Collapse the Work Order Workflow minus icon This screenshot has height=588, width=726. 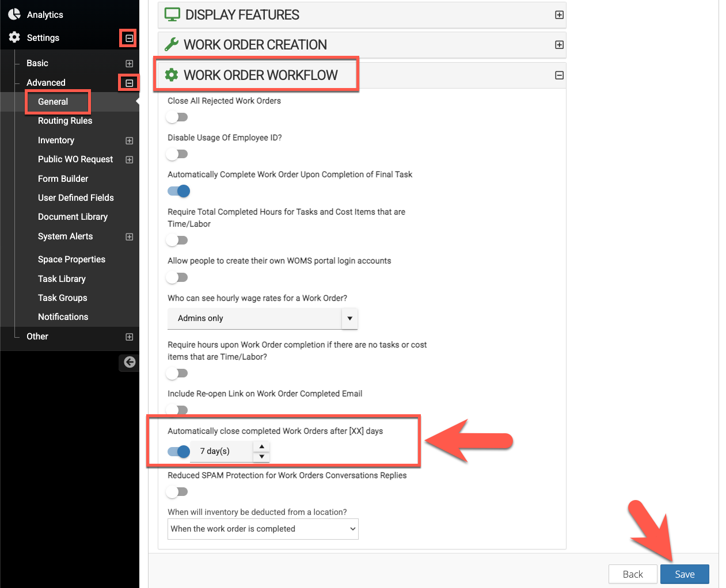click(x=559, y=75)
